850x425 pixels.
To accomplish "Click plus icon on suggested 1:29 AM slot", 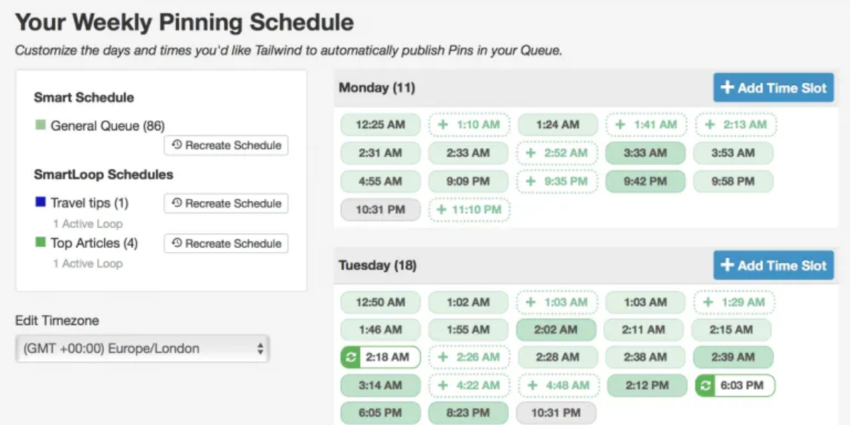I will [709, 303].
